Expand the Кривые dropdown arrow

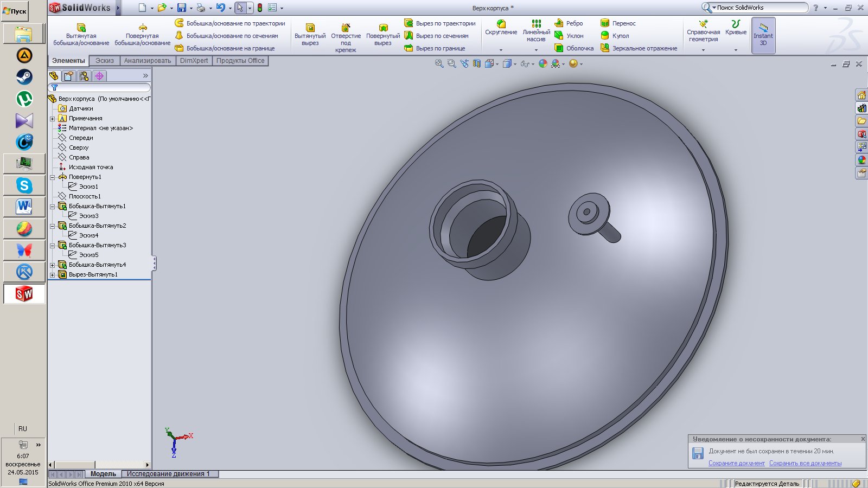pyautogui.click(x=736, y=50)
